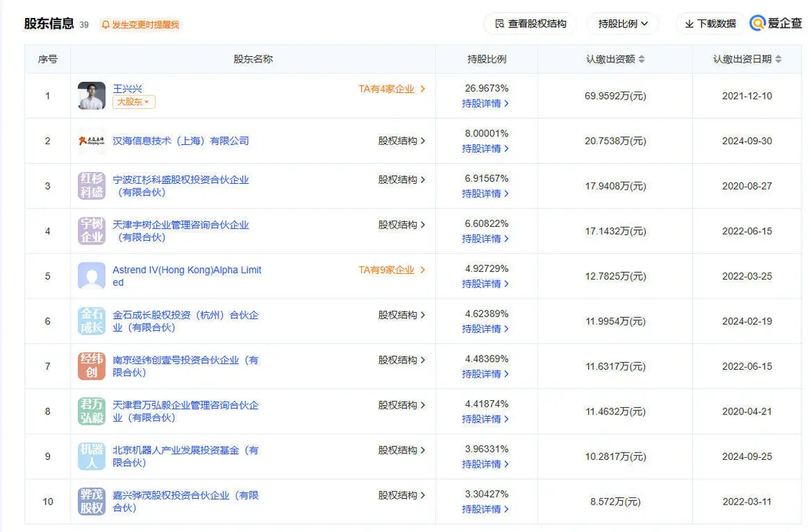Open 查看股权结构 button

point(531,24)
